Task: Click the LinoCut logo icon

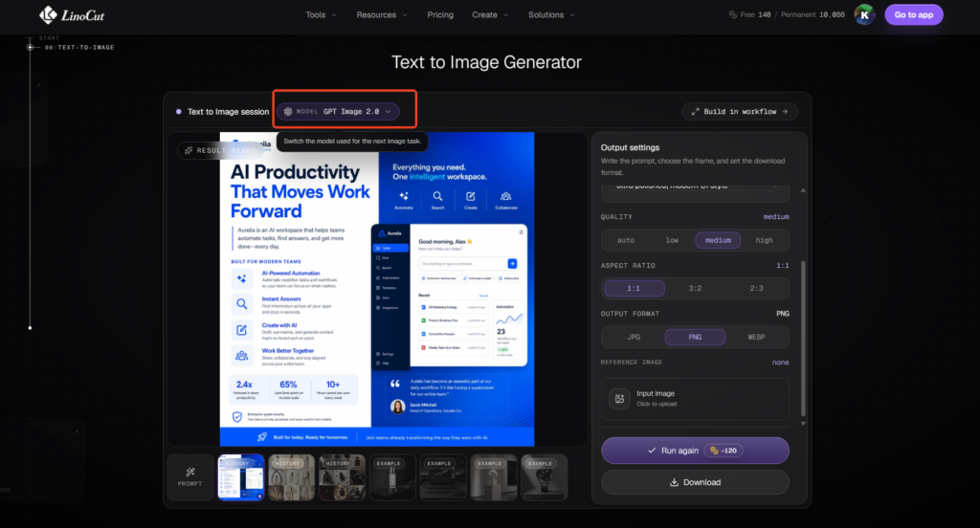Action: [48, 15]
